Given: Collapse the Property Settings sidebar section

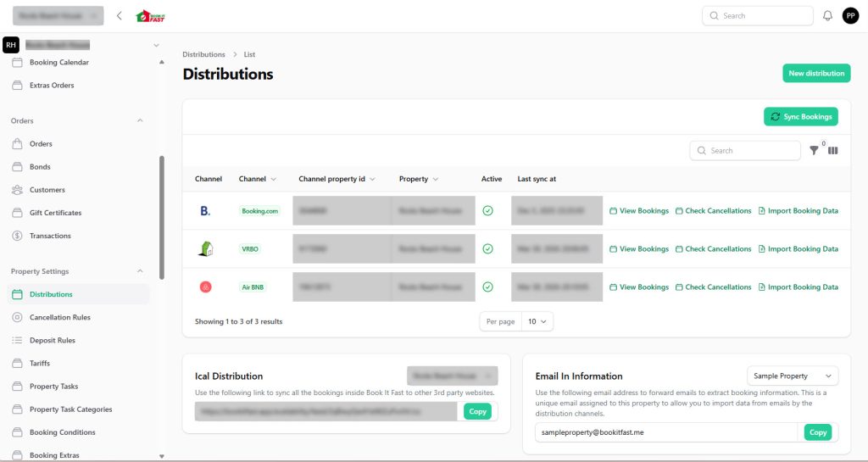Looking at the screenshot, I should click(140, 271).
